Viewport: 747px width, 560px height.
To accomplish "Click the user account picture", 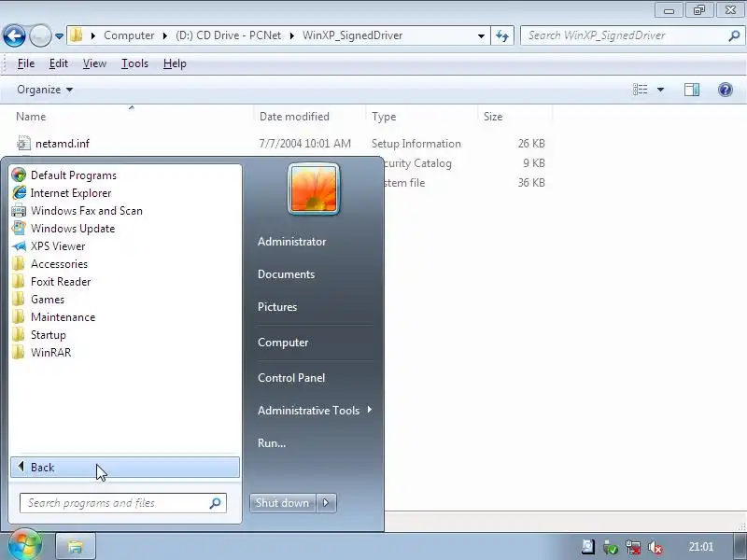I will point(314,189).
